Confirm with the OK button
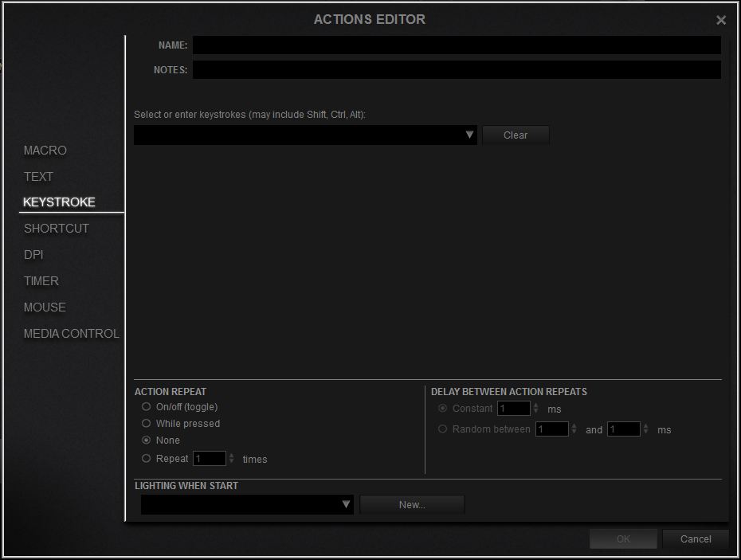Viewport: 741px width, 560px height. coord(623,538)
